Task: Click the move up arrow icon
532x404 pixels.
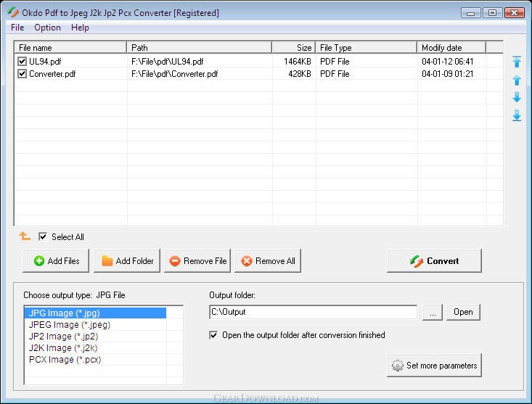Action: pyautogui.click(x=517, y=80)
